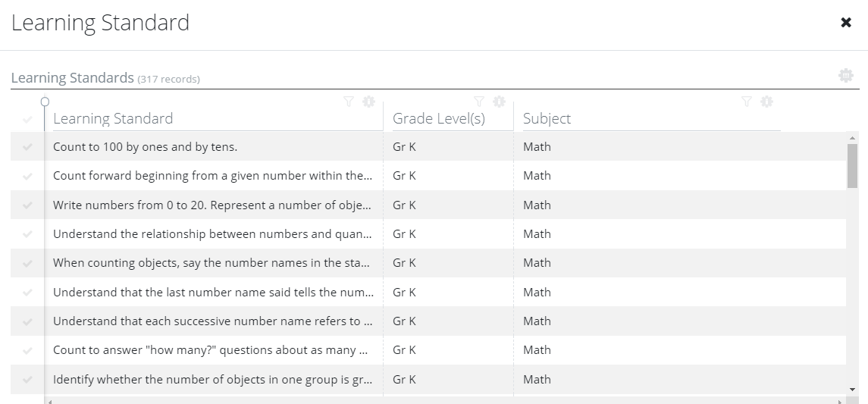This screenshot has height=404, width=868.
Task: Sort by Grade Level(s) column header
Action: pos(438,118)
